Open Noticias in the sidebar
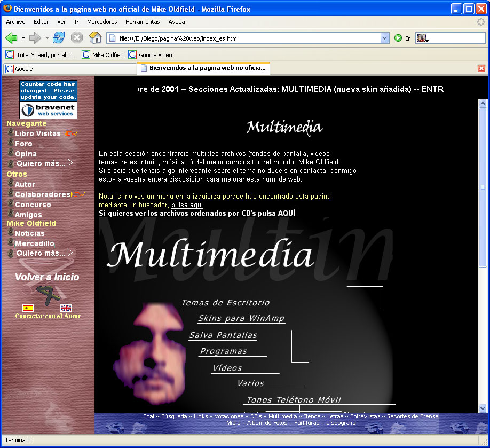Image resolution: width=490 pixels, height=448 pixels. point(30,233)
